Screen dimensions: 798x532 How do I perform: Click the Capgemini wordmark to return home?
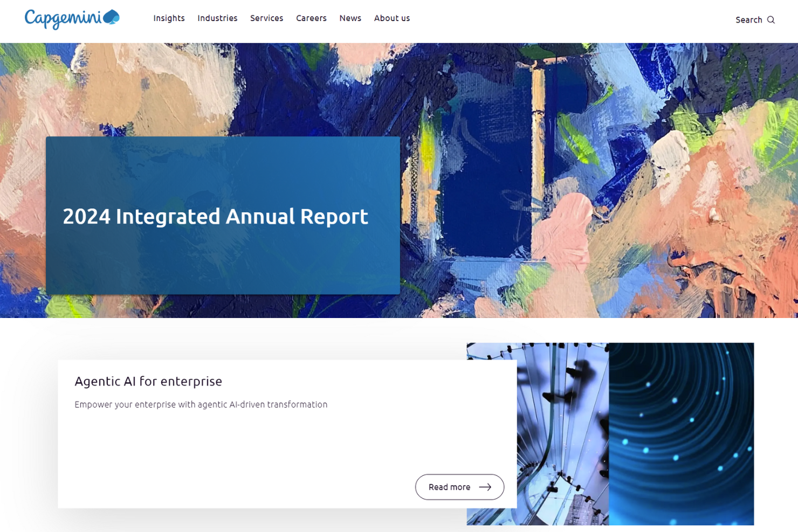click(x=62, y=18)
